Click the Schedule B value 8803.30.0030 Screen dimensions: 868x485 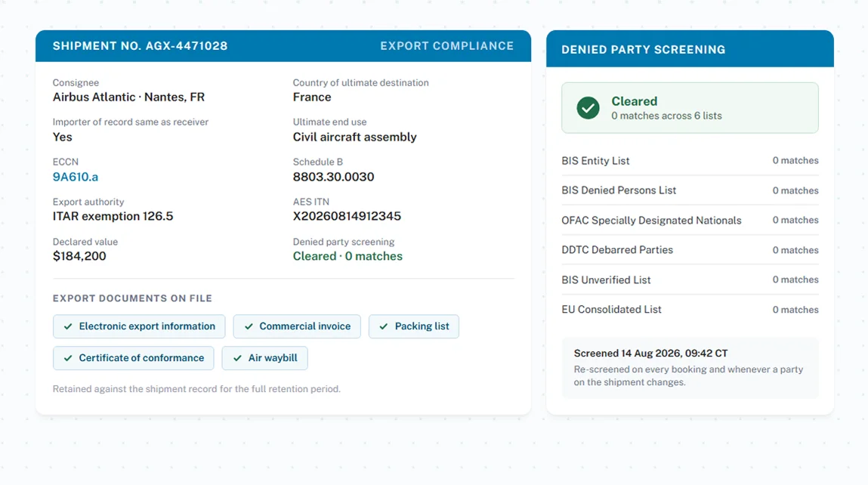point(333,177)
